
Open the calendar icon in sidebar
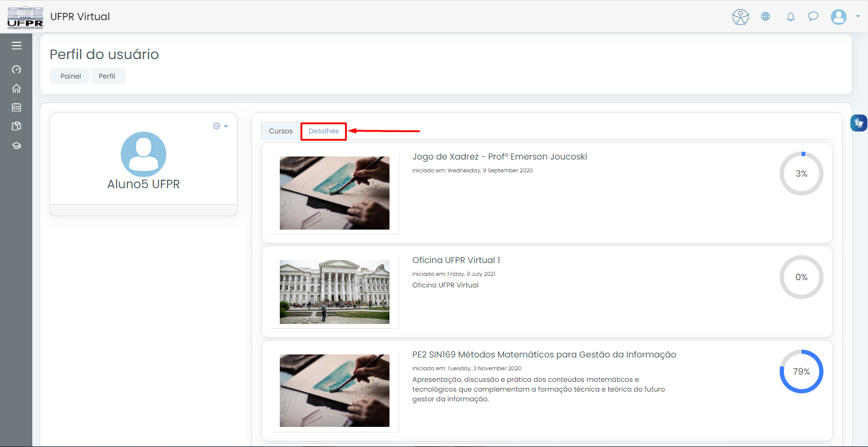[x=16, y=107]
